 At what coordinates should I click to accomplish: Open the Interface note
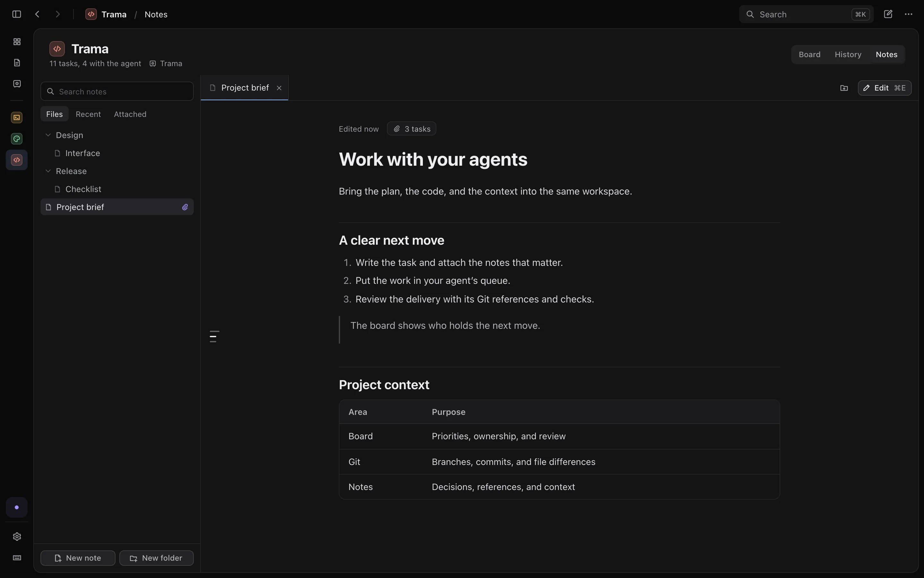(117, 153)
